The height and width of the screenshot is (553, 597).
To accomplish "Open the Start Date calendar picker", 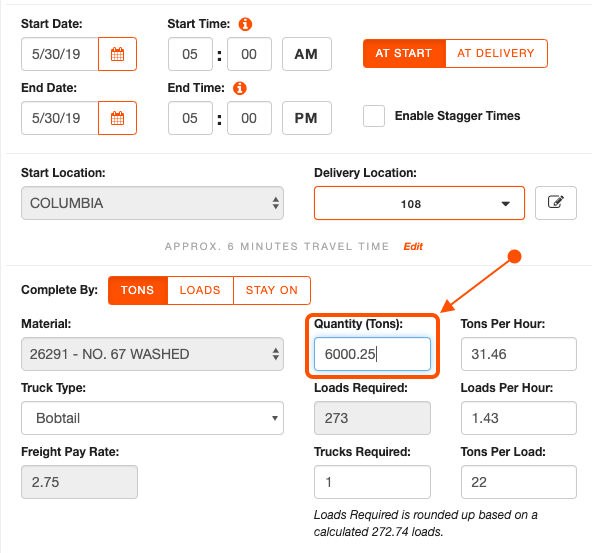I will 117,54.
